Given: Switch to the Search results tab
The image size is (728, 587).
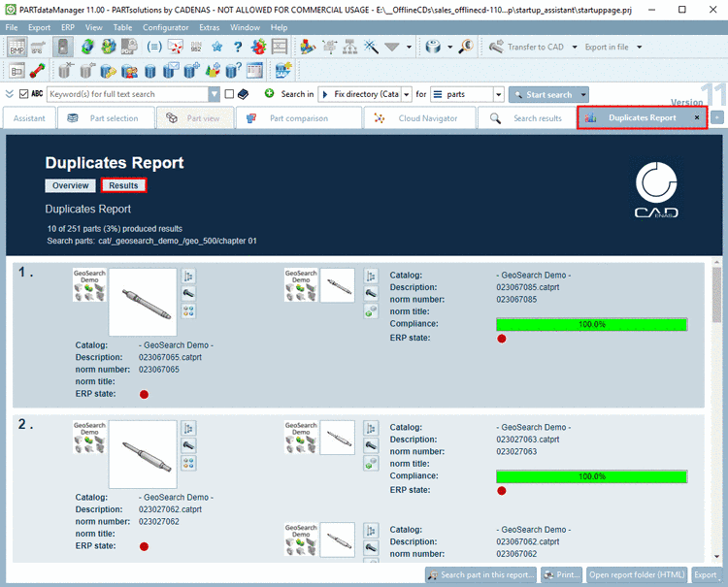Looking at the screenshot, I should click(526, 118).
